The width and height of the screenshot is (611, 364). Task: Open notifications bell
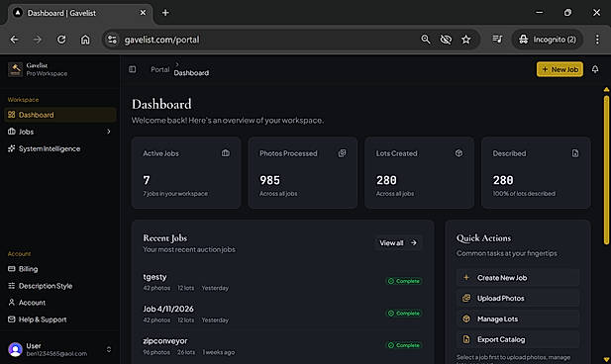tap(595, 69)
